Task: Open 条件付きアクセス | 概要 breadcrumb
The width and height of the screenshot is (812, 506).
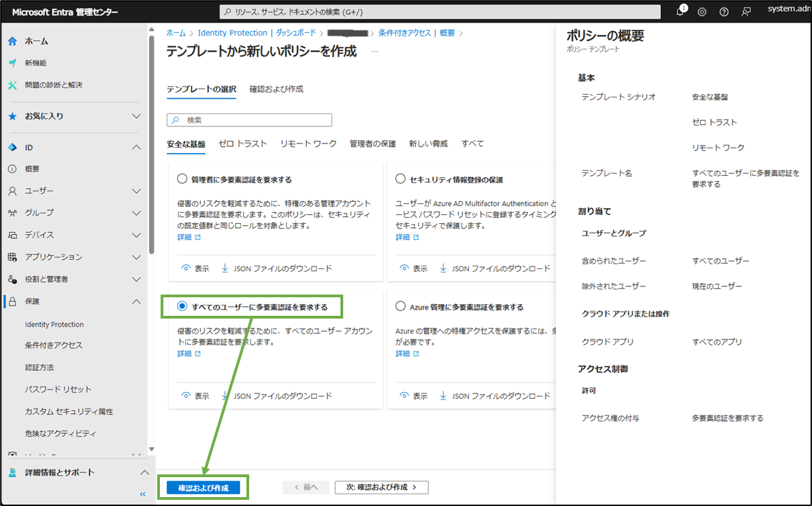Action: pyautogui.click(x=417, y=33)
